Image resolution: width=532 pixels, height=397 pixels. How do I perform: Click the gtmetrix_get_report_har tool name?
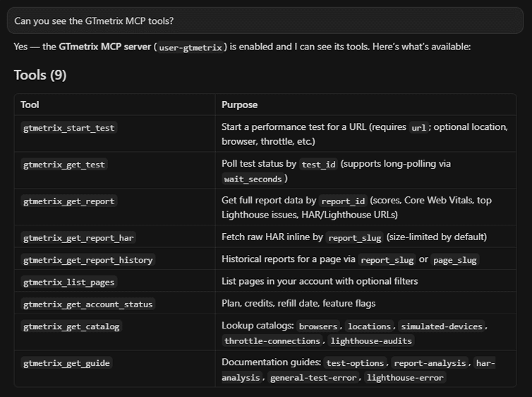[x=78, y=238]
